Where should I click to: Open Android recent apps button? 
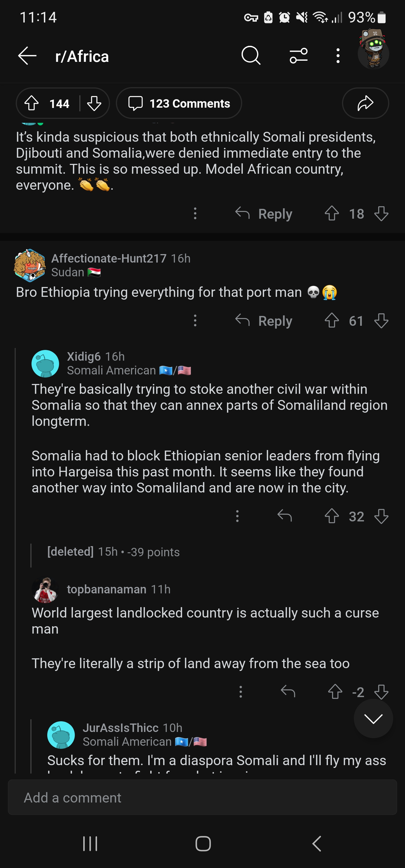(90, 844)
